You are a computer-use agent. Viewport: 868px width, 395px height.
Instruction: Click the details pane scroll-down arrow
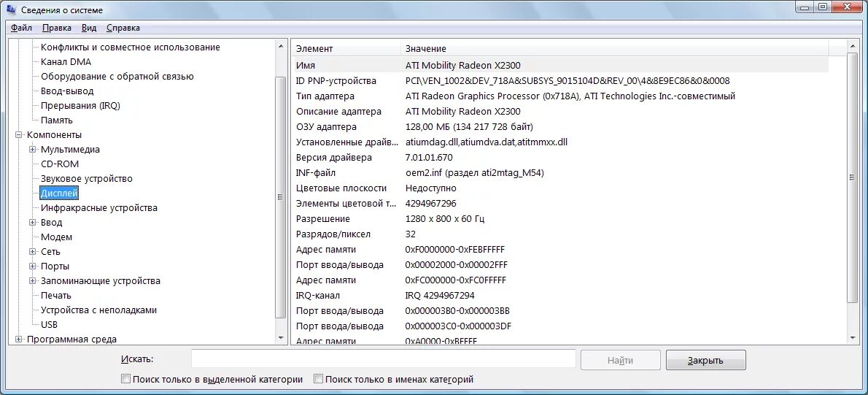(x=853, y=337)
